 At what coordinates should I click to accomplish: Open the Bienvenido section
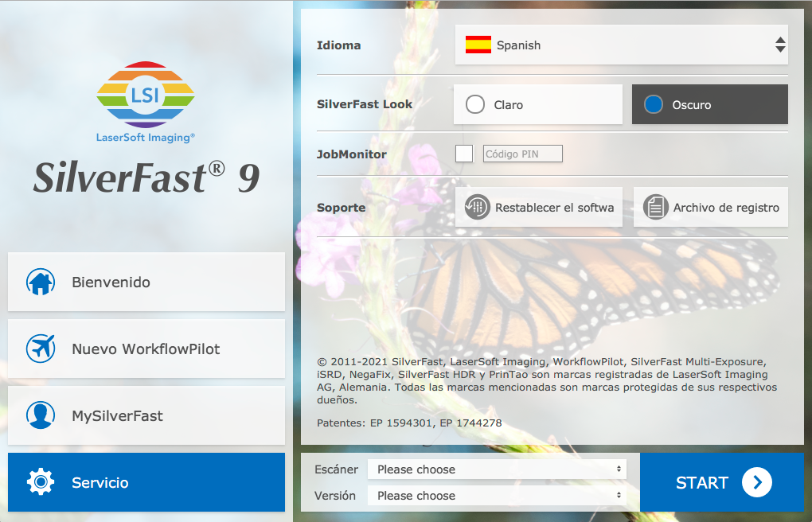[146, 282]
